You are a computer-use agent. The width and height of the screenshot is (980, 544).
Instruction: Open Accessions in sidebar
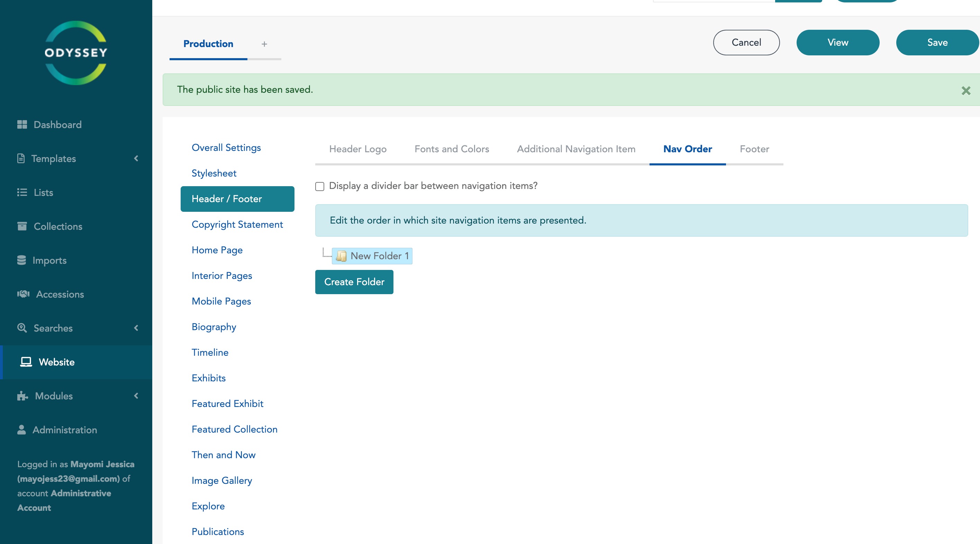click(x=76, y=294)
